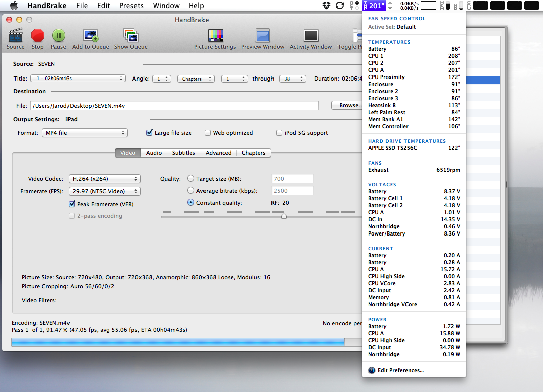Open the Window menu

pos(166,5)
